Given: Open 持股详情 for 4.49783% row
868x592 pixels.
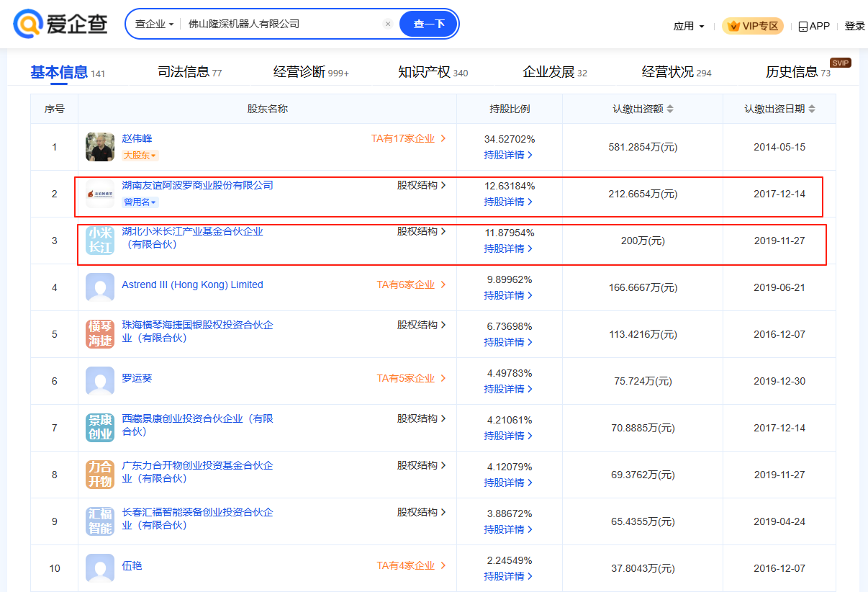Looking at the screenshot, I should [x=509, y=389].
